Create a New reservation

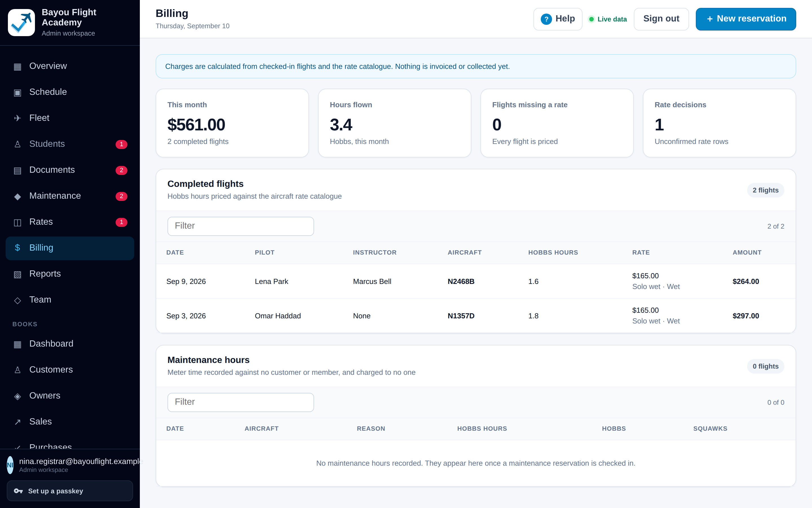pyautogui.click(x=745, y=19)
